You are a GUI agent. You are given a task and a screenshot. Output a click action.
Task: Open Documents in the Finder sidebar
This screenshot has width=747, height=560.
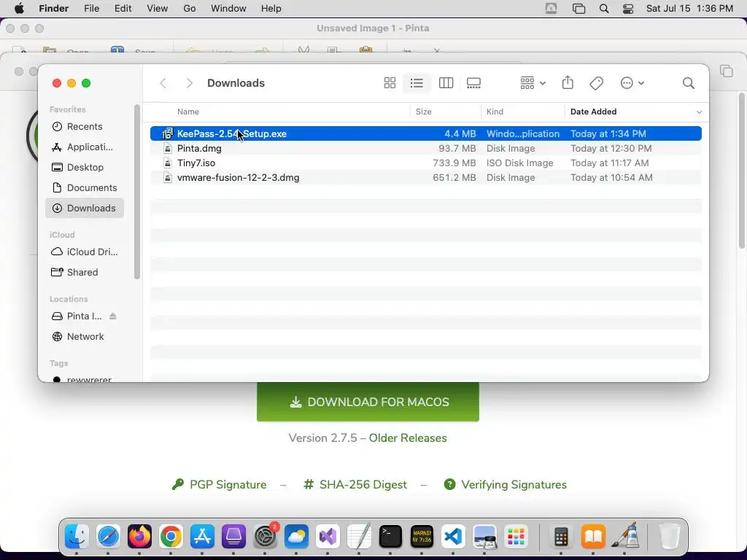pos(85,187)
